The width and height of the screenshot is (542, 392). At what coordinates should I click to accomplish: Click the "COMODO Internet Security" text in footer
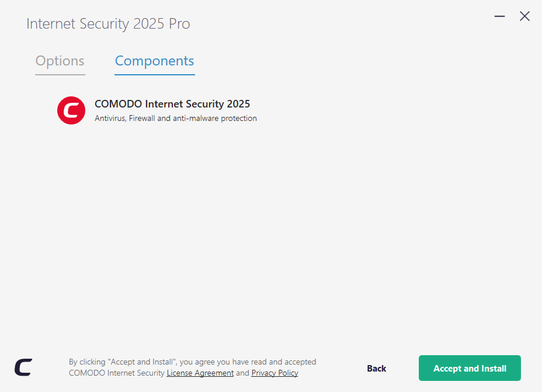pos(117,373)
